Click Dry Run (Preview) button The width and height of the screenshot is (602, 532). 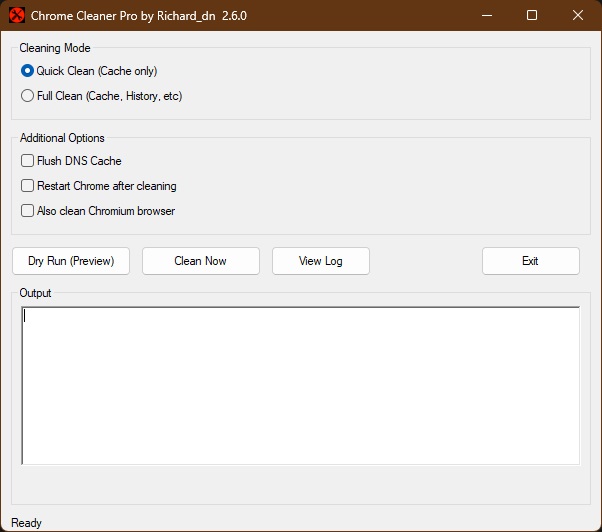tap(71, 261)
